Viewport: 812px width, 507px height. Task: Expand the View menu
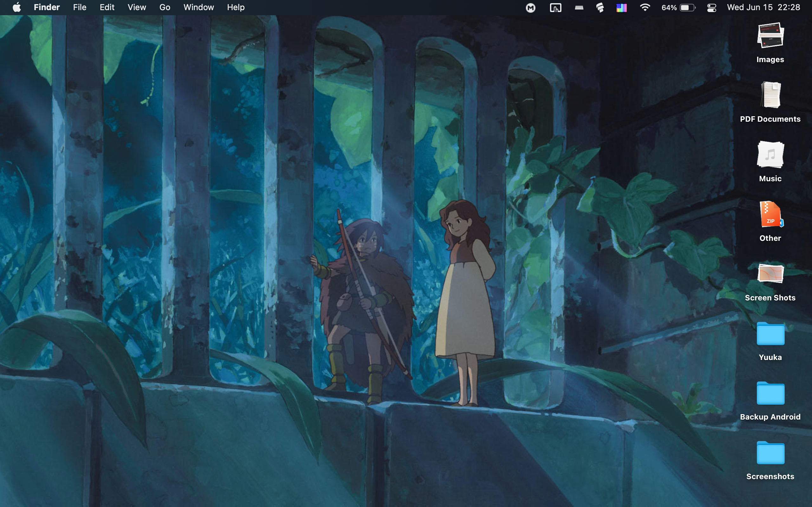[137, 7]
